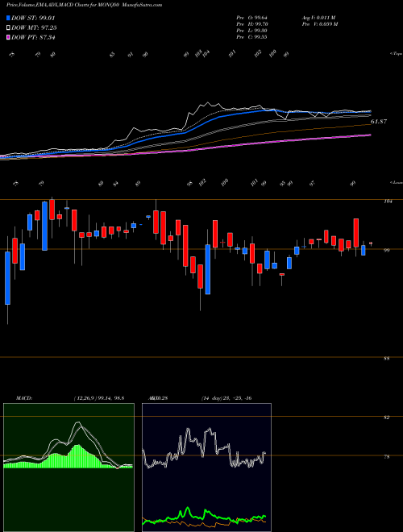Screen dimensions: 403x532
Task: Click the 104 price axis label
Action: click(x=388, y=202)
